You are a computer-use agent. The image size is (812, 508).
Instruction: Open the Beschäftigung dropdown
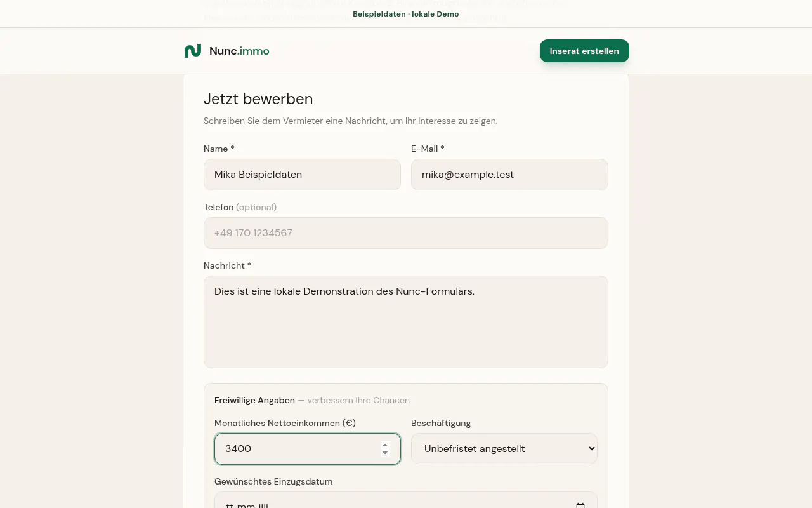coord(504,449)
